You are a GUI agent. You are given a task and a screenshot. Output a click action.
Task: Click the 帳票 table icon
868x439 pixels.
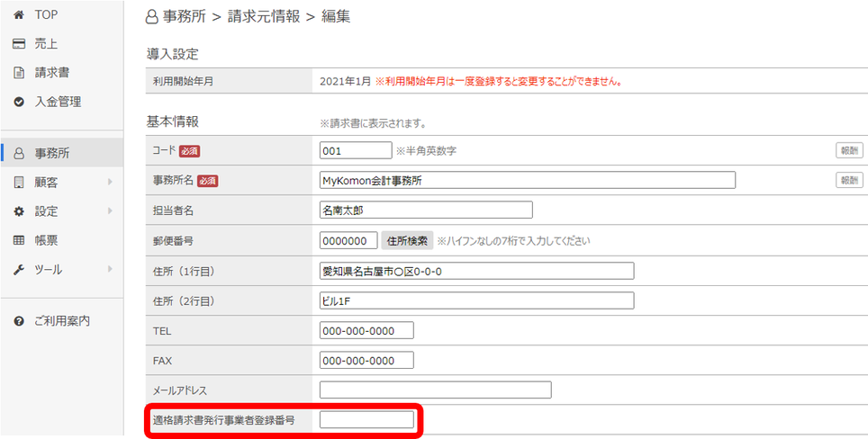18,240
